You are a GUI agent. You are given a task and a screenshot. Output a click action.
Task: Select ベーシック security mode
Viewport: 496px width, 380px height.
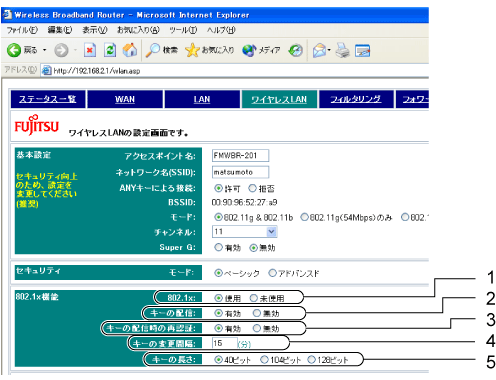[218, 273]
